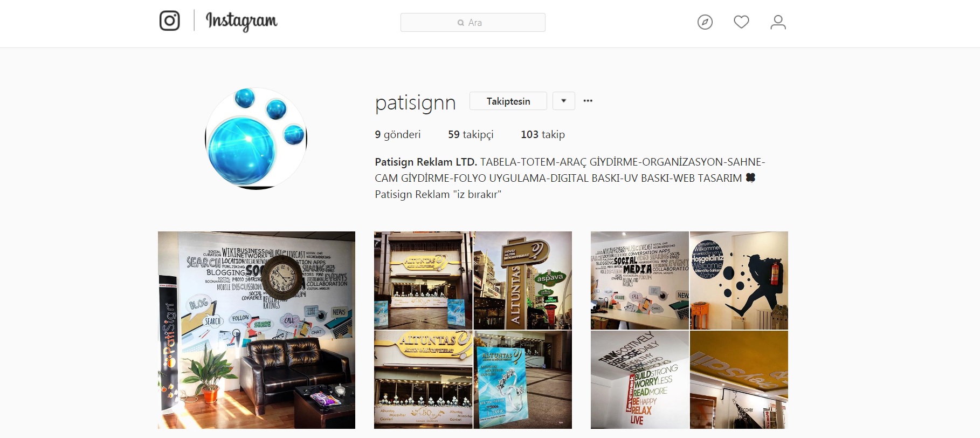Open the patisignn paw profile picture
This screenshot has width=980, height=438.
pos(256,139)
